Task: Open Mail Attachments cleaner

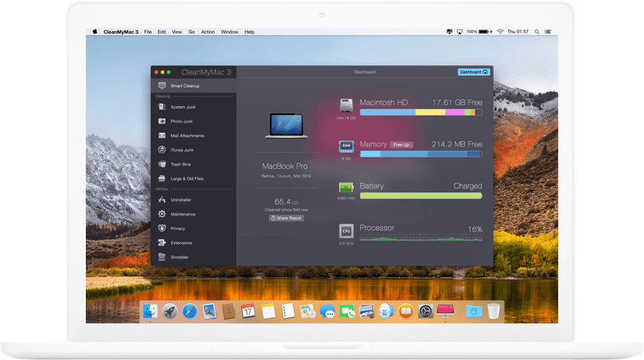Action: click(186, 136)
